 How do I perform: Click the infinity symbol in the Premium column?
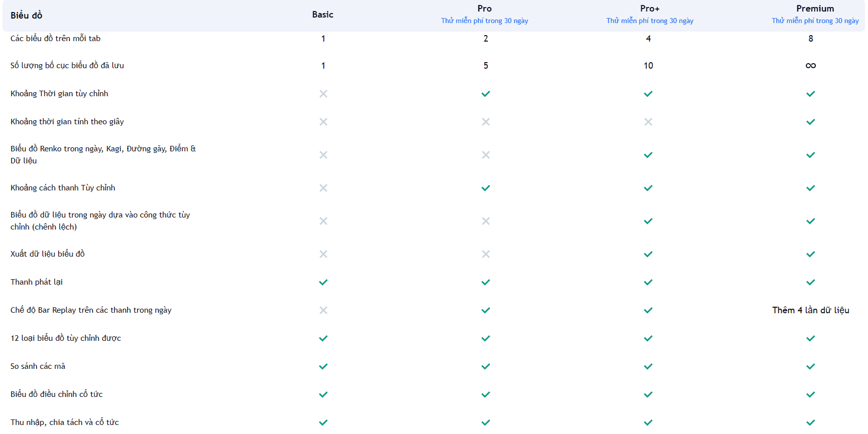coord(811,66)
